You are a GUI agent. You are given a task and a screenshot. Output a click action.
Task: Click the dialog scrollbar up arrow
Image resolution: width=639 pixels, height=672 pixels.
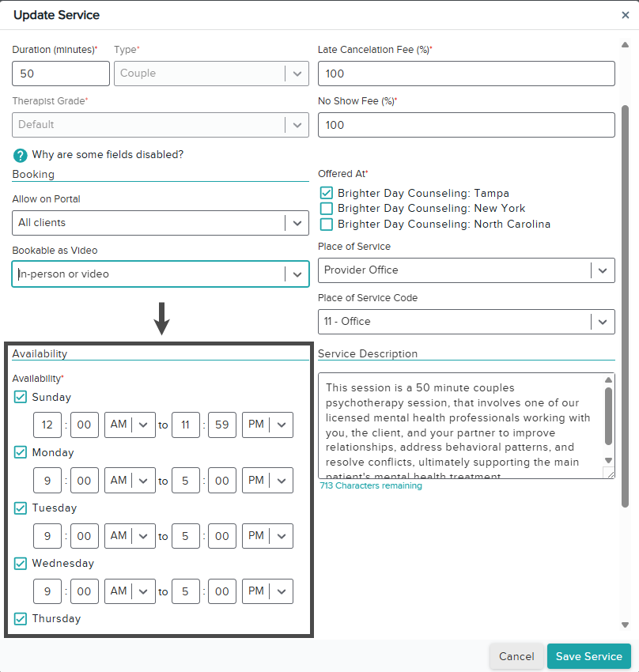(x=626, y=44)
